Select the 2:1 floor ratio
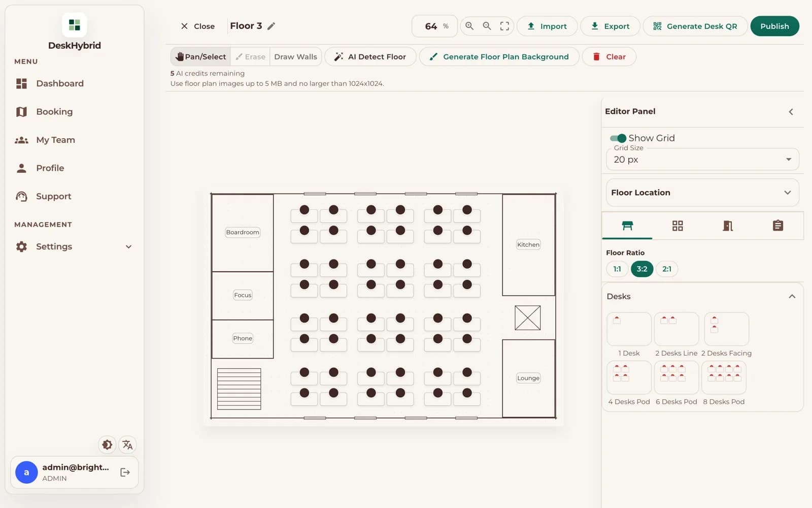 pyautogui.click(x=667, y=269)
